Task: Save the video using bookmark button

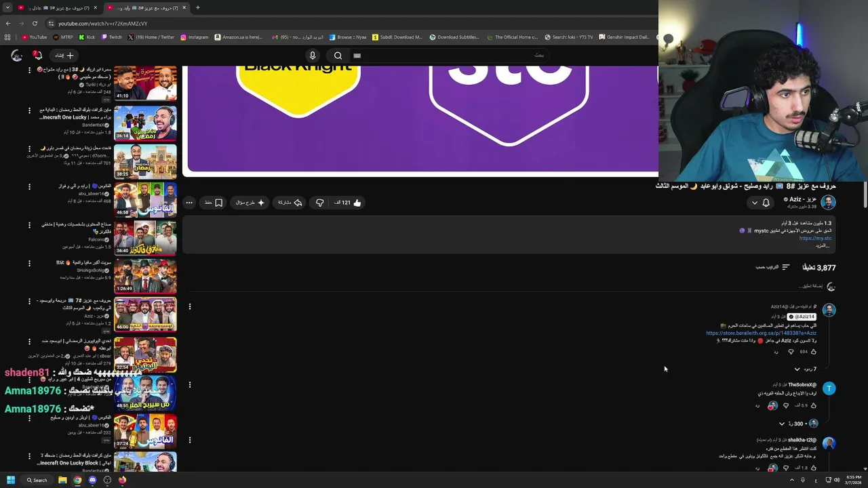Action: tap(214, 203)
